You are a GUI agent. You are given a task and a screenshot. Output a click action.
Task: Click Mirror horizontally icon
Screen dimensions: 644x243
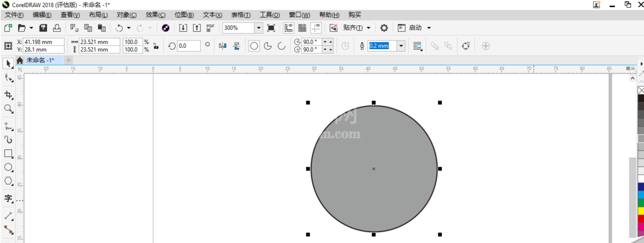pyautogui.click(x=223, y=46)
